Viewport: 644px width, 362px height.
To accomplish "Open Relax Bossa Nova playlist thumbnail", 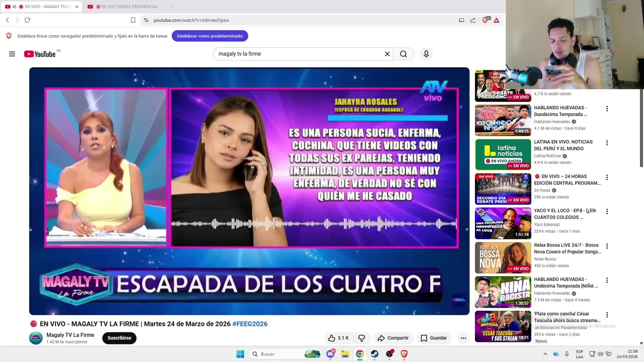I will pyautogui.click(x=503, y=258).
